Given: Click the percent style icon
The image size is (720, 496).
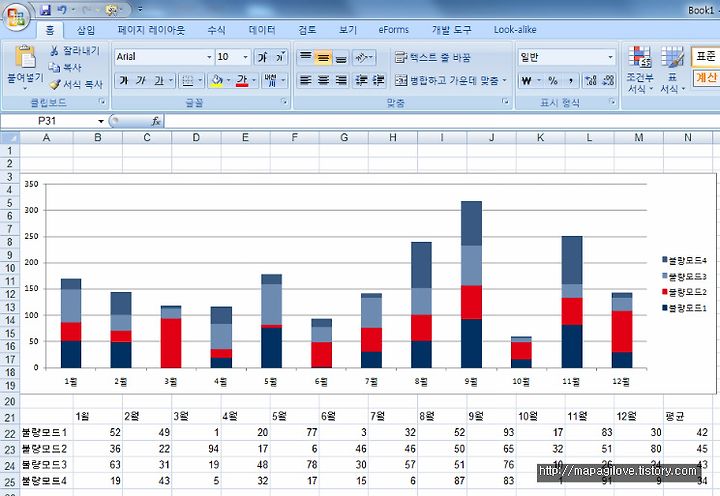Looking at the screenshot, I should 553,81.
